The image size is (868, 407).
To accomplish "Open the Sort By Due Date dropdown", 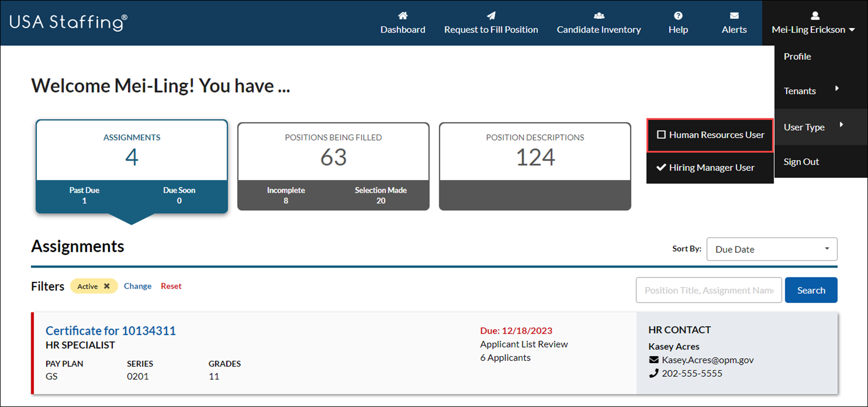I will point(772,249).
